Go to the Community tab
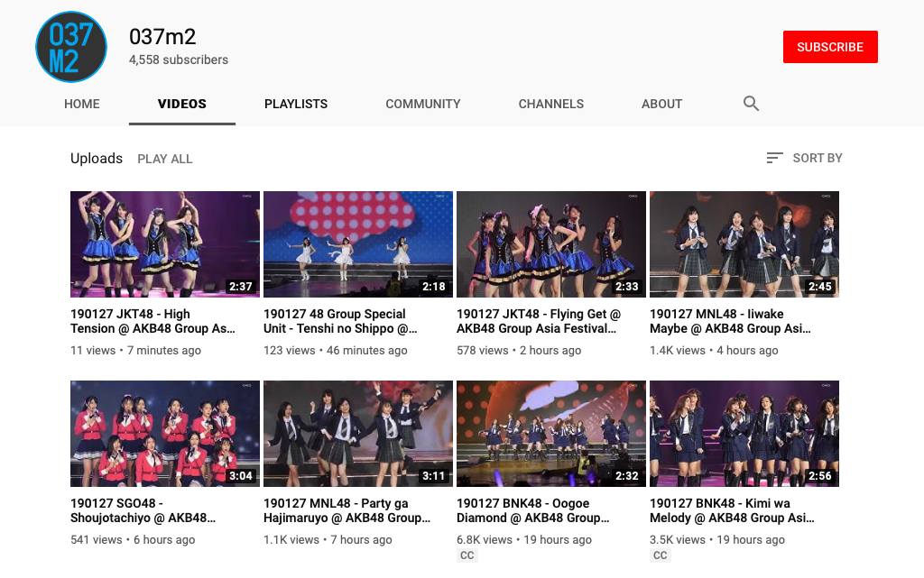924x578 pixels. click(423, 104)
